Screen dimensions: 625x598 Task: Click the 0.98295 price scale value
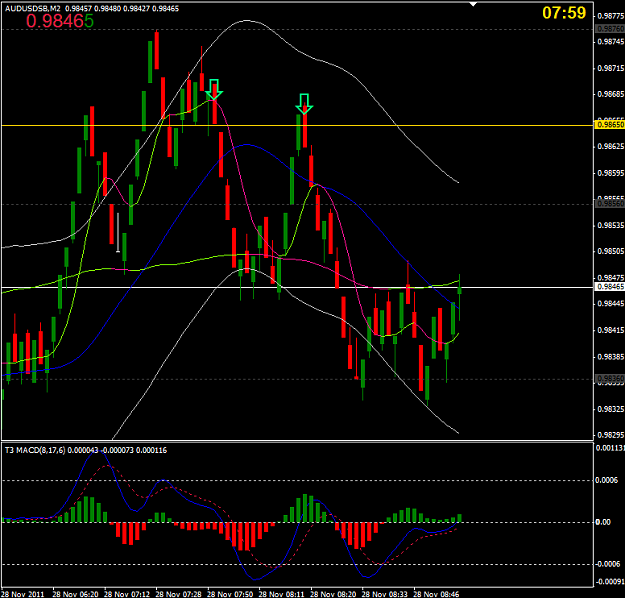point(610,435)
